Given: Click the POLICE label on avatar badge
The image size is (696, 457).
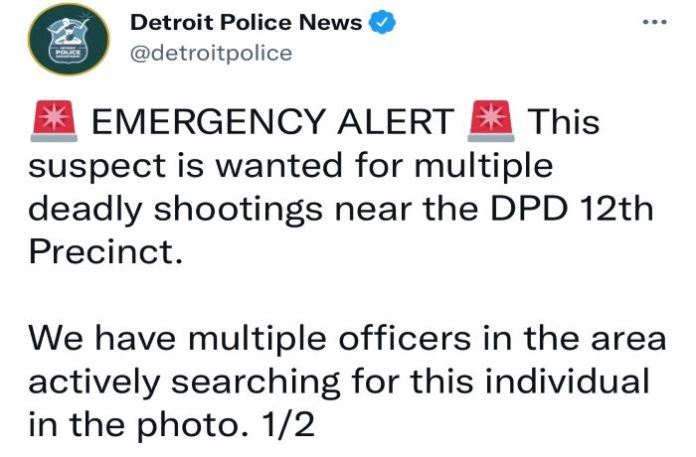Looking at the screenshot, I should (x=68, y=53).
